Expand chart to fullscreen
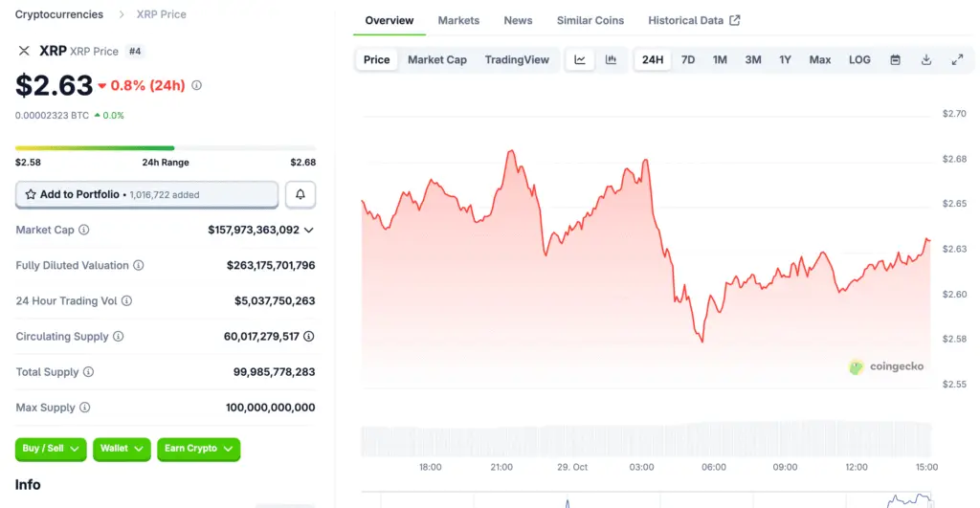 tap(957, 59)
